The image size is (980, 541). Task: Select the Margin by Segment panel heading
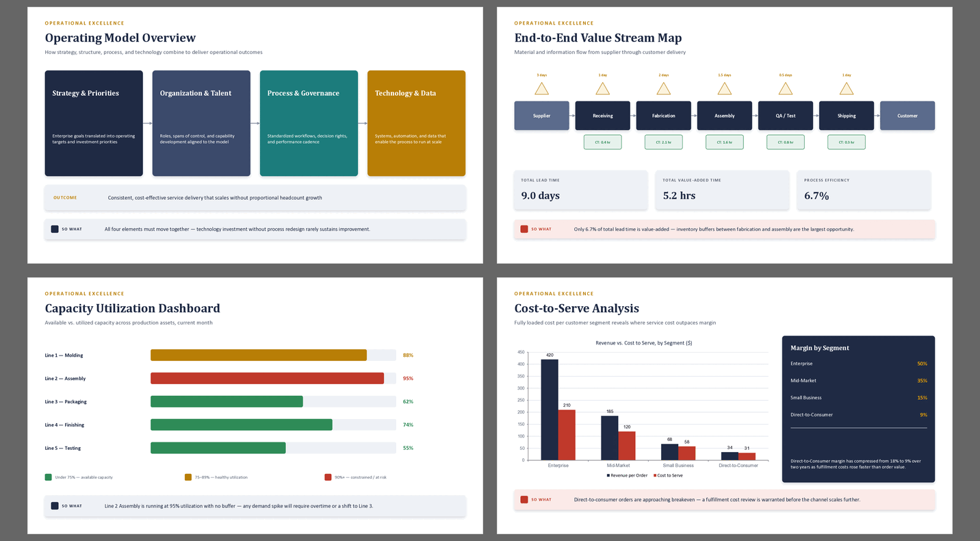point(820,348)
